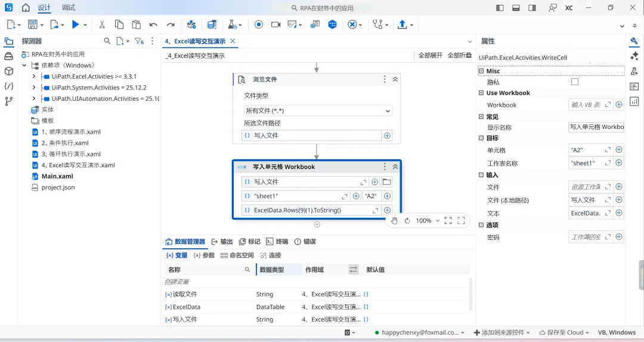Image resolution: width=644 pixels, height=342 pixels.
Task: Open the 所有文件 (*.*) file type dropdown
Action: tap(318, 110)
